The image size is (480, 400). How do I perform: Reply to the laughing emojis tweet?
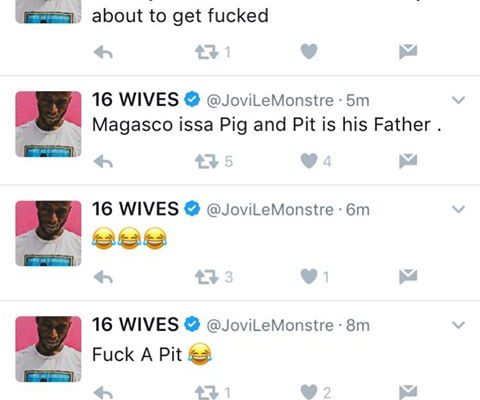pos(103,277)
